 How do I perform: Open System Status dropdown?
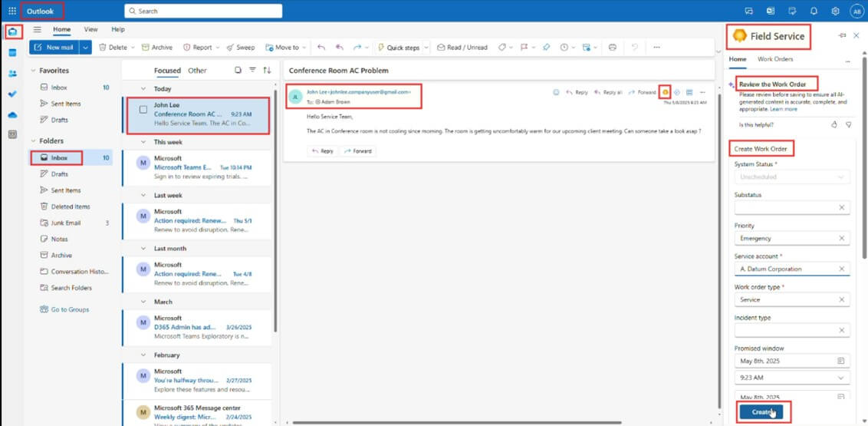point(792,177)
